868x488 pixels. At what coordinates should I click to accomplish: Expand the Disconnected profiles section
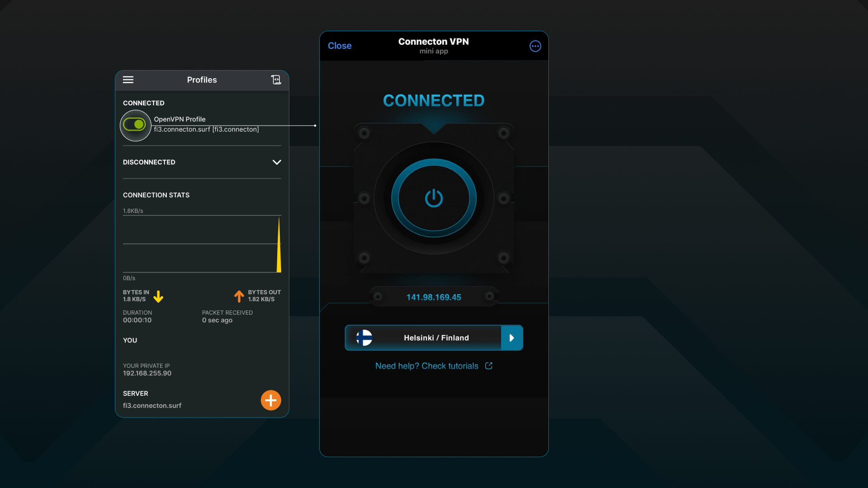277,162
